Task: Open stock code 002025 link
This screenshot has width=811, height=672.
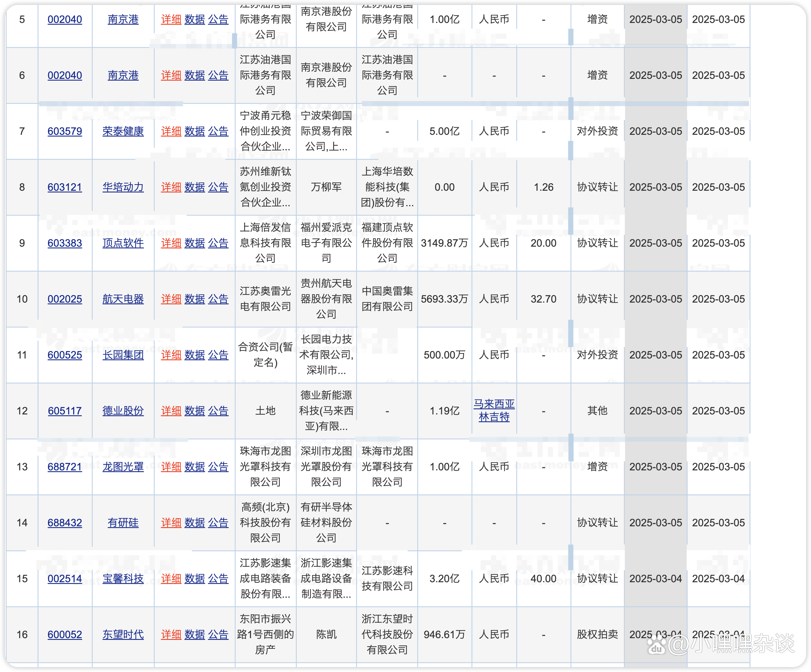Action: point(65,299)
